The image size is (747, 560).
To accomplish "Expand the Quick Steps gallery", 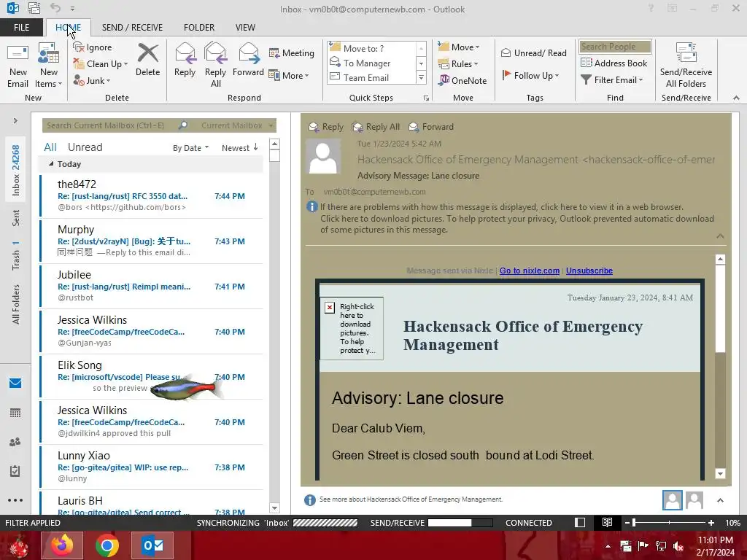I will (x=421, y=77).
